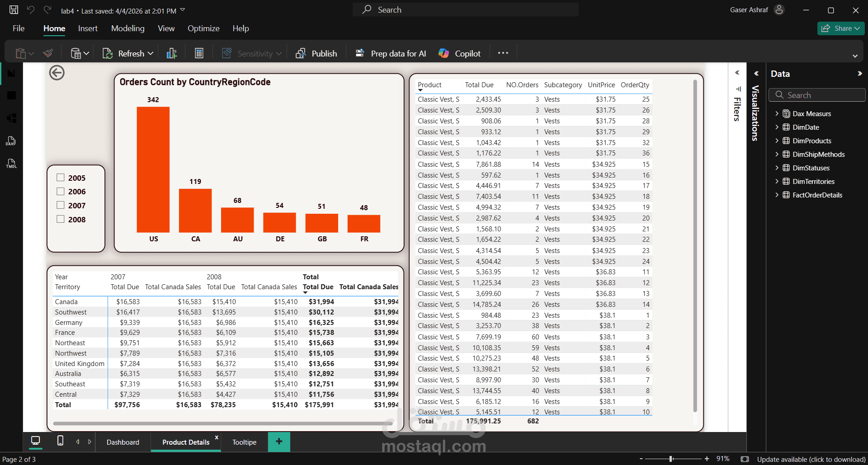
Task: Click Update available download link
Action: click(811, 459)
